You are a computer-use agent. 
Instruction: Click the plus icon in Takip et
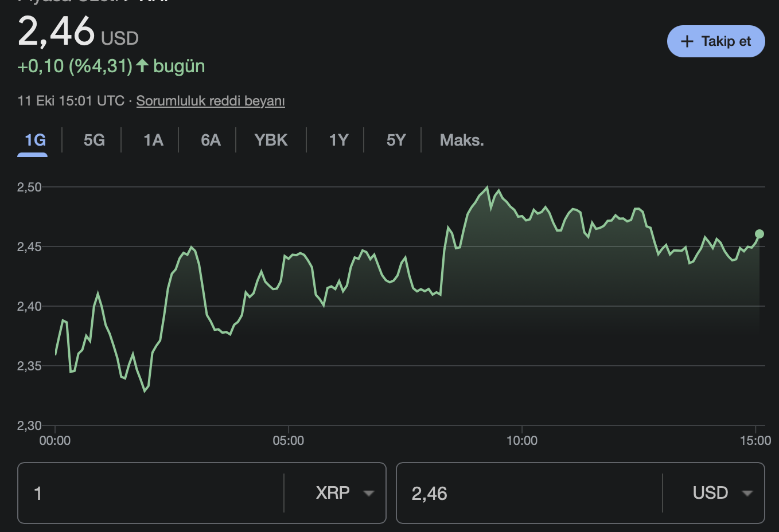(687, 41)
